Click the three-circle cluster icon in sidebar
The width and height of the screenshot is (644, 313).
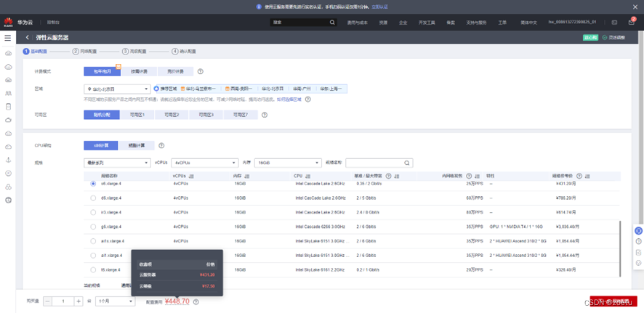(8, 187)
